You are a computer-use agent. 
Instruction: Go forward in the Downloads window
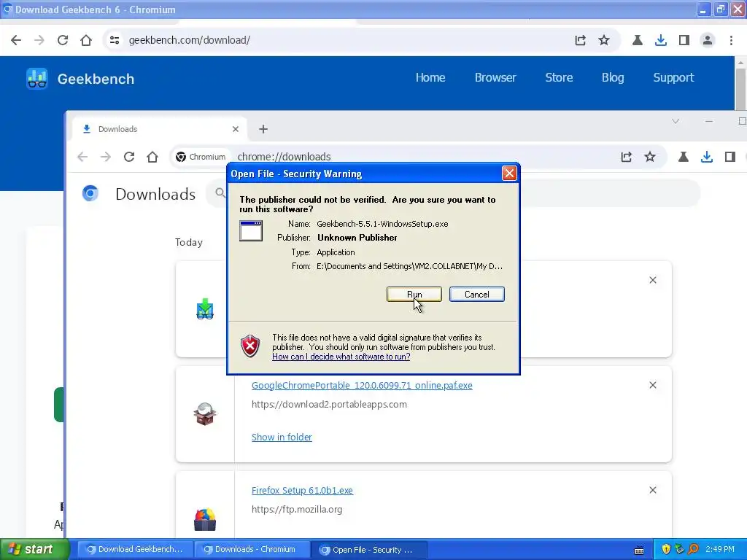tap(106, 157)
